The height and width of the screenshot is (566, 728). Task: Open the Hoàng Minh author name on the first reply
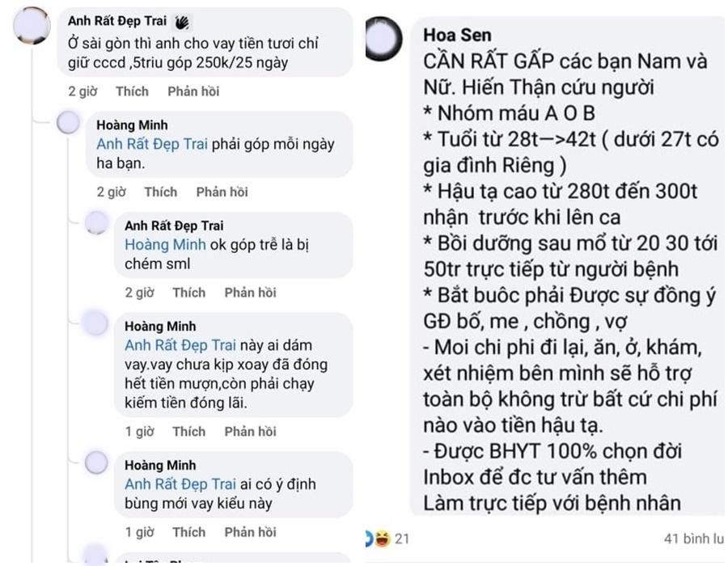[x=133, y=125]
